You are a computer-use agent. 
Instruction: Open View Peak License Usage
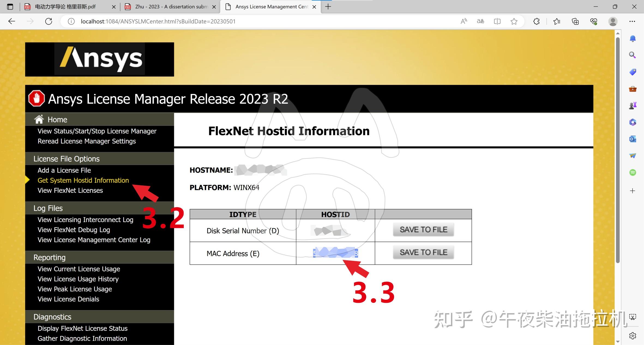(75, 289)
